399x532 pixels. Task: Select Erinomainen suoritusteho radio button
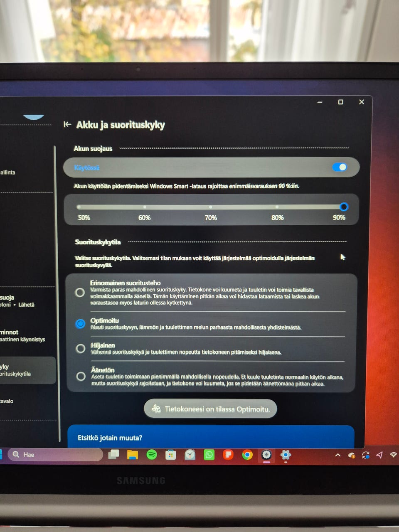pyautogui.click(x=80, y=293)
